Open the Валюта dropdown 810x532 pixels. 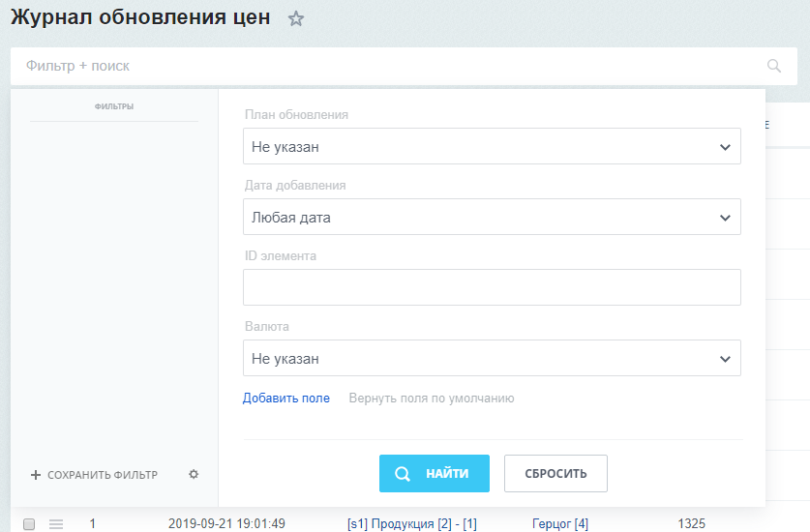click(x=492, y=358)
